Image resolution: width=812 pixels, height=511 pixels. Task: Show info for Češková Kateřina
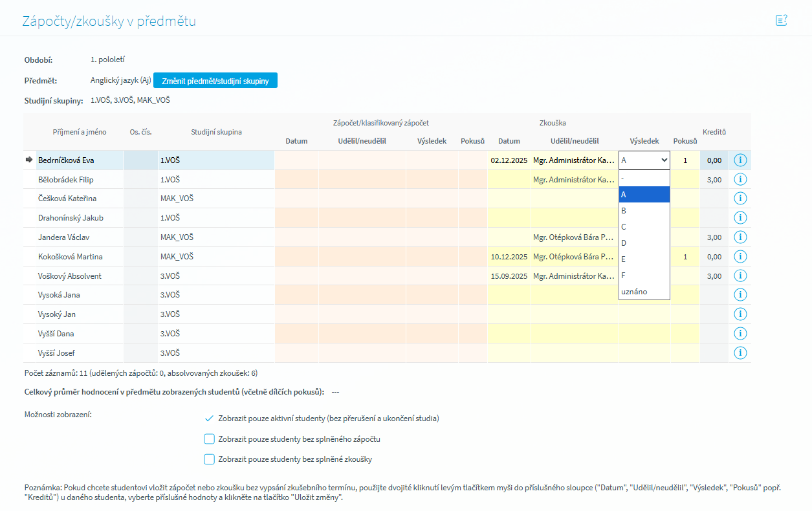click(x=740, y=199)
